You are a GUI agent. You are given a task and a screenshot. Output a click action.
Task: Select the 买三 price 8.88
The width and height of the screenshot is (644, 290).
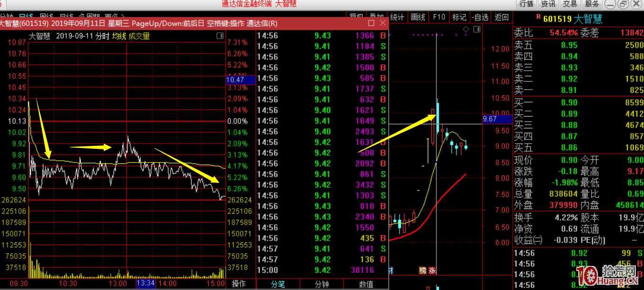coord(569,125)
